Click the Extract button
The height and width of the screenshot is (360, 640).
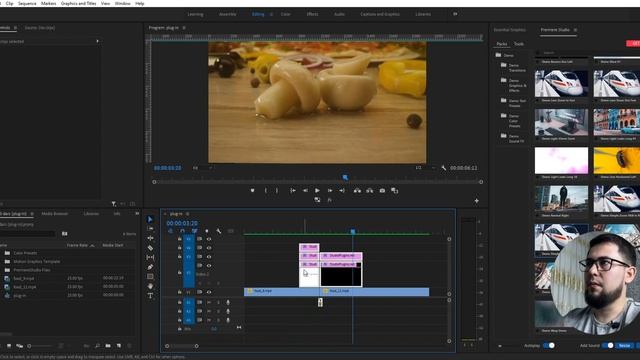[369, 191]
